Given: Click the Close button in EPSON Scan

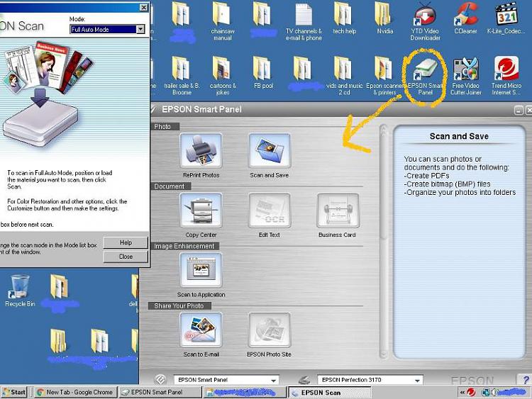Looking at the screenshot, I should click(126, 257).
